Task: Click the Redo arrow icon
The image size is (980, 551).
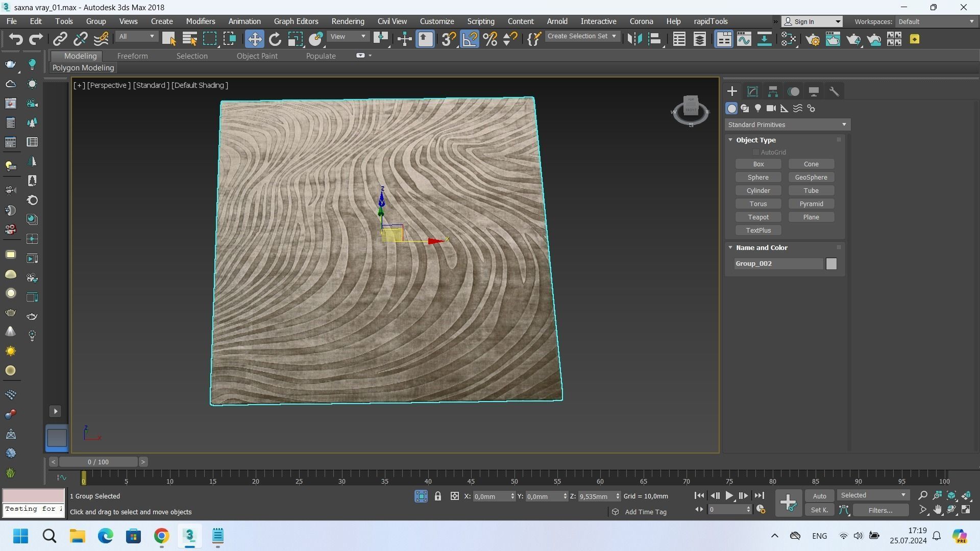Action: [36, 39]
